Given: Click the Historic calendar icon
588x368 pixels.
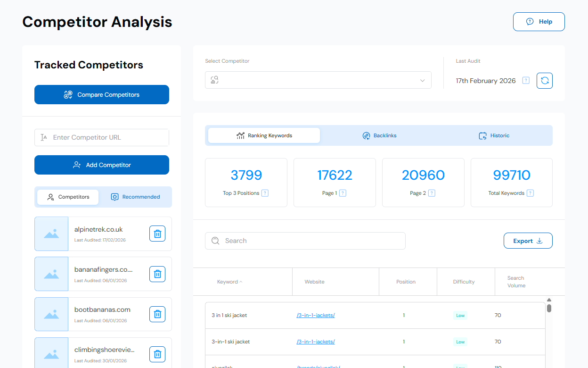Looking at the screenshot, I should tap(482, 135).
